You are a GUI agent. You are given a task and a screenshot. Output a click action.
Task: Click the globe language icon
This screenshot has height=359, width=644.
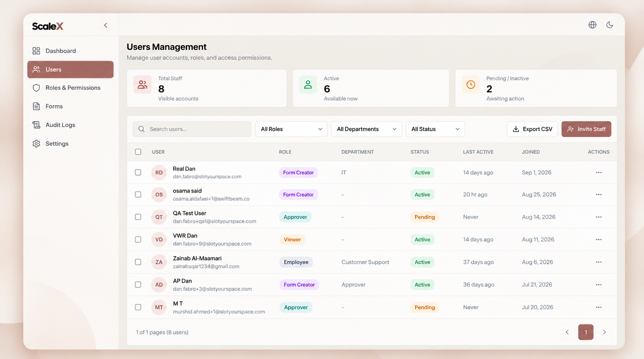coord(592,25)
